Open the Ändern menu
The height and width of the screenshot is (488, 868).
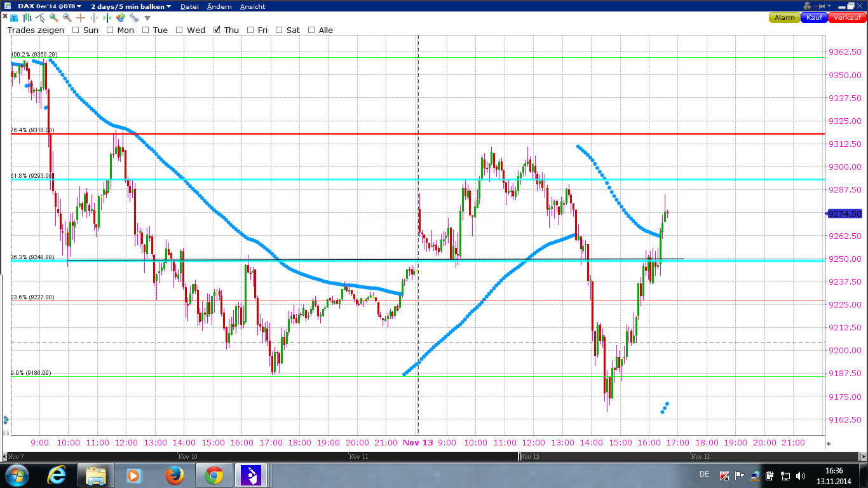click(x=219, y=5)
